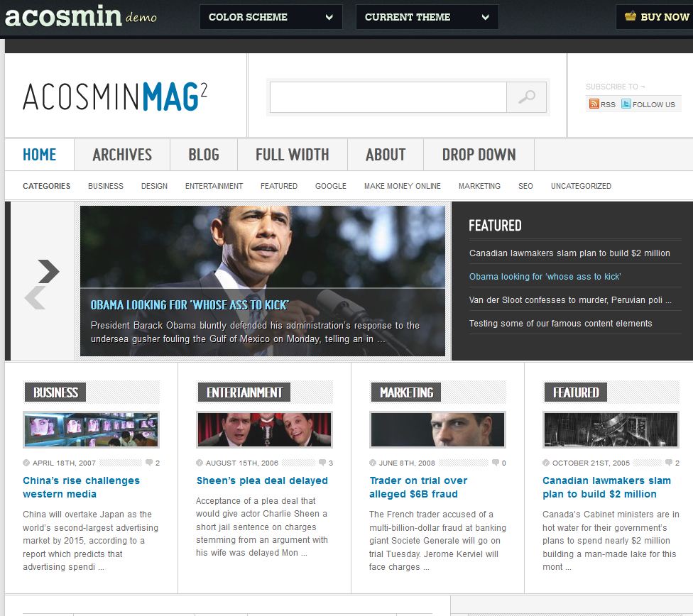Open featured item Van der Sloot confesses
Screen dimensions: 693x616
pyautogui.click(x=569, y=300)
